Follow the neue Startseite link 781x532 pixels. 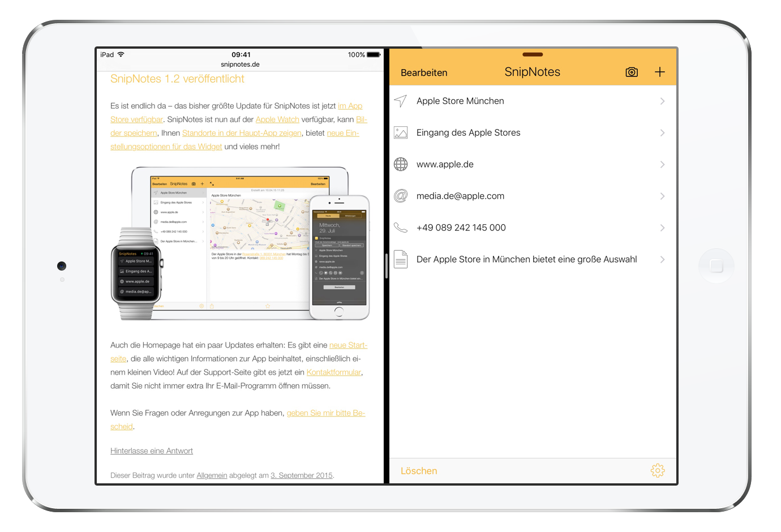pyautogui.click(x=348, y=345)
